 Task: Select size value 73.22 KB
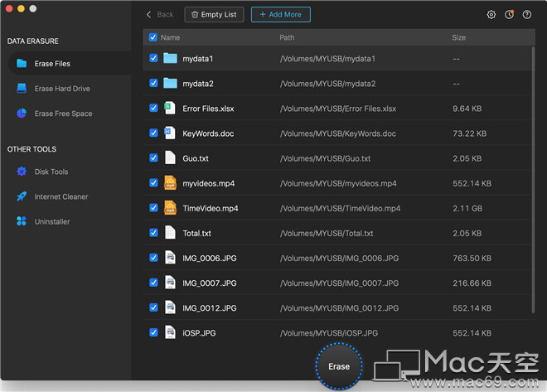(470, 133)
